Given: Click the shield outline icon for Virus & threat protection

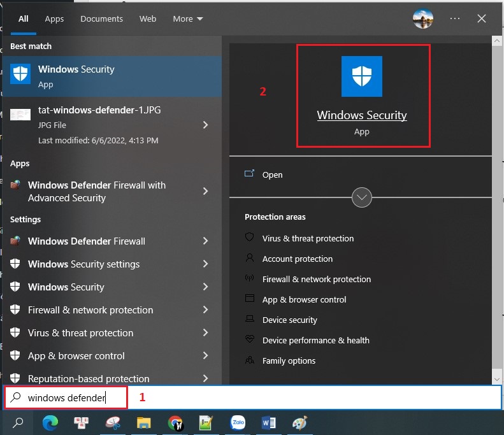Looking at the screenshot, I should 249,238.
